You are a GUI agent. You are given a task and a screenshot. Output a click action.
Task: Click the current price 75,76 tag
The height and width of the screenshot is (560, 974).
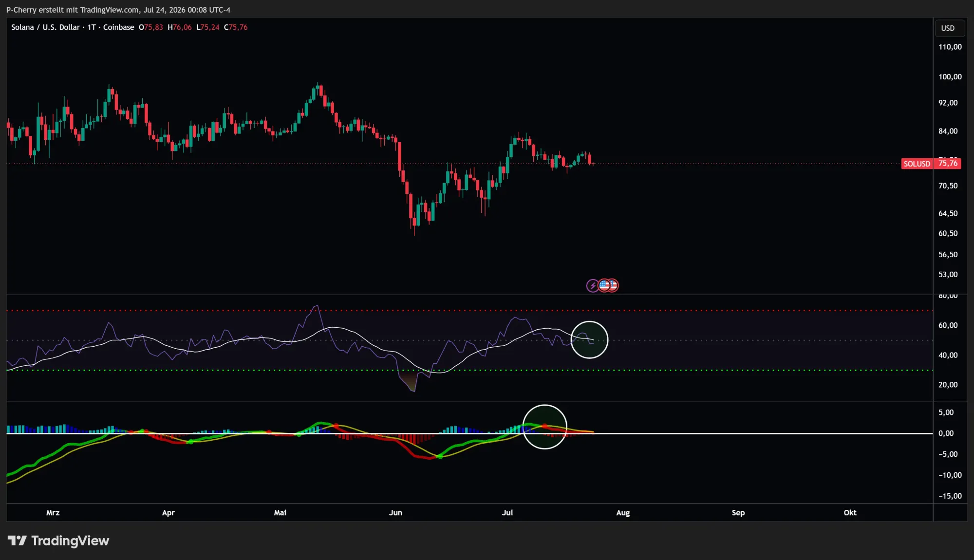click(x=948, y=164)
